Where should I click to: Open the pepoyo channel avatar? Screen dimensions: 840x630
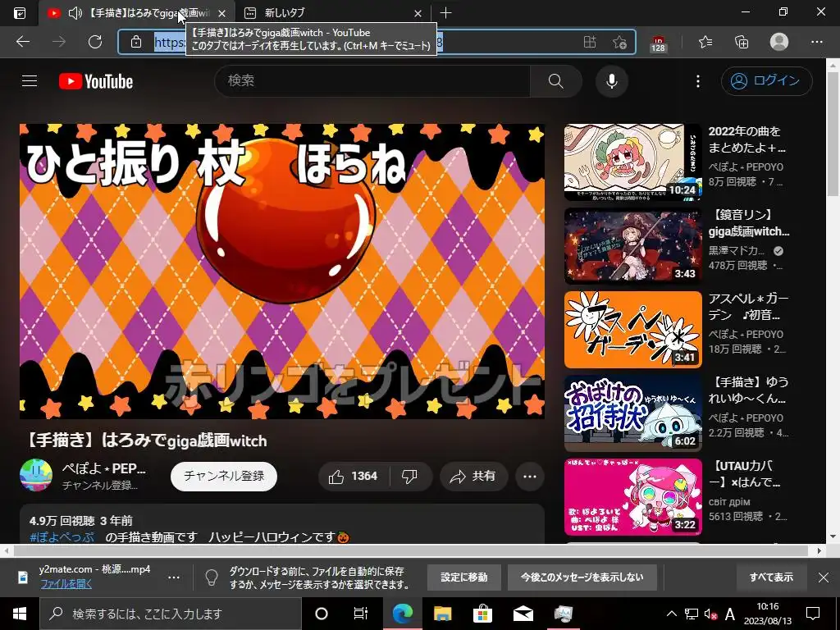[x=36, y=475]
